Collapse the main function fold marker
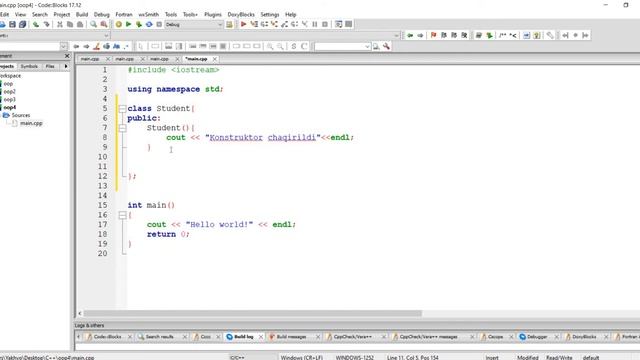Viewport: 640px width, 360px height. pyautogui.click(x=122, y=215)
